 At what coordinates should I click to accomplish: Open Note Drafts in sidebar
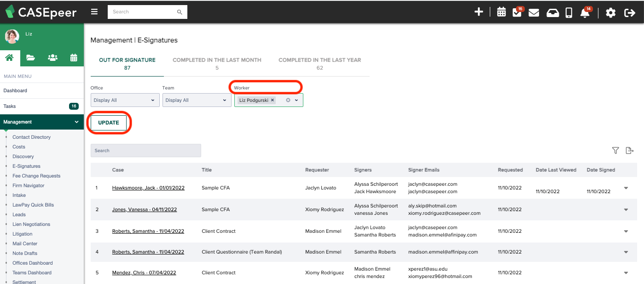(25, 254)
